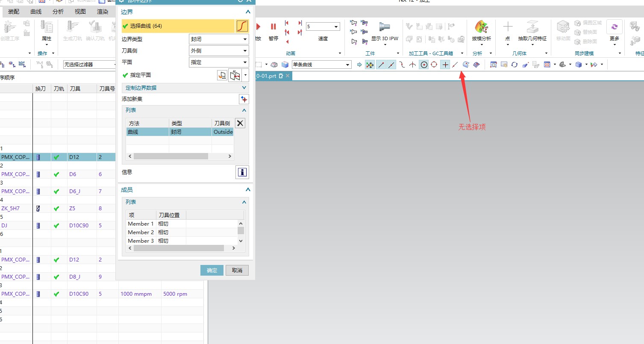Open the plane type arrow beside 指定平面
This screenshot has width=644, height=344.
coord(245,75)
